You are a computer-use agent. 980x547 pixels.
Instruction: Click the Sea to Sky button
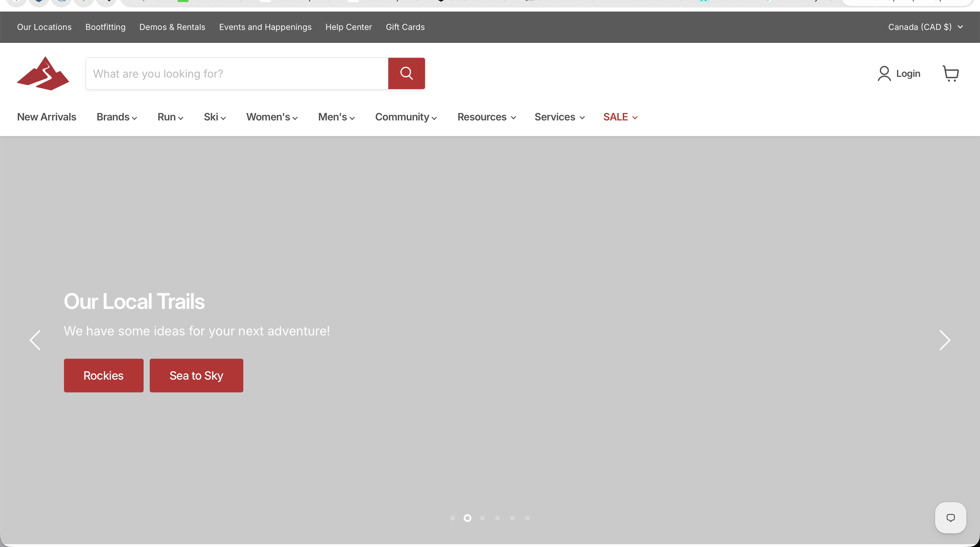(196, 376)
